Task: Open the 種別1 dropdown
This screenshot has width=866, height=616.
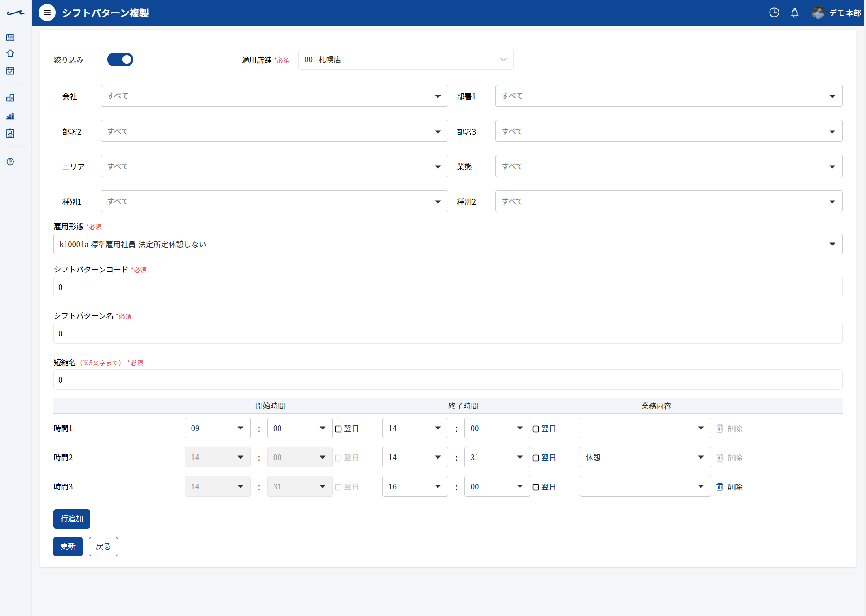Action: pos(274,201)
